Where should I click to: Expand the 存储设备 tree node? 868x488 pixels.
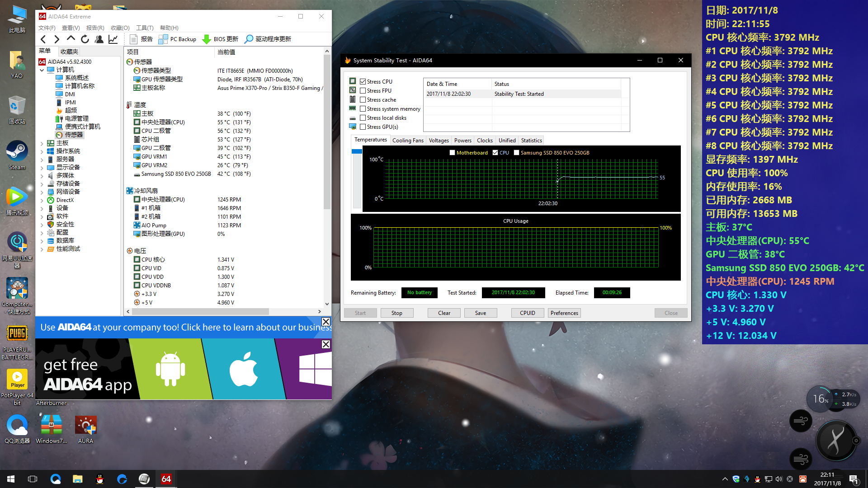42,184
